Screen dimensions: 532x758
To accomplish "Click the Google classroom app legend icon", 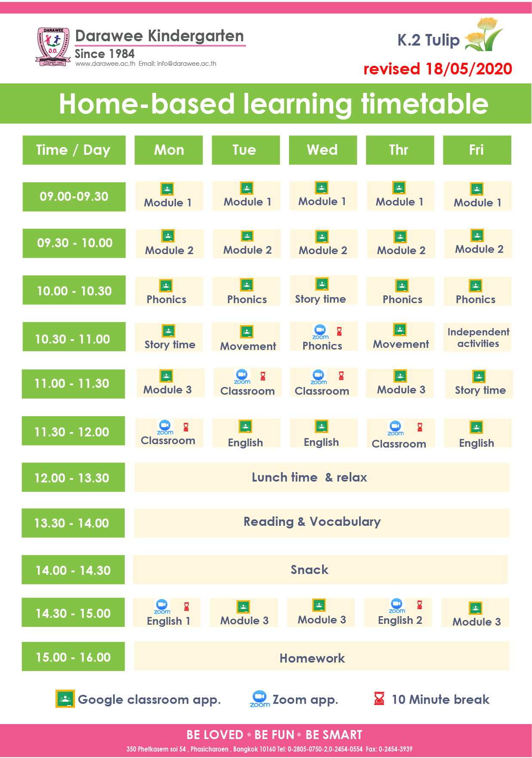I will (x=65, y=699).
